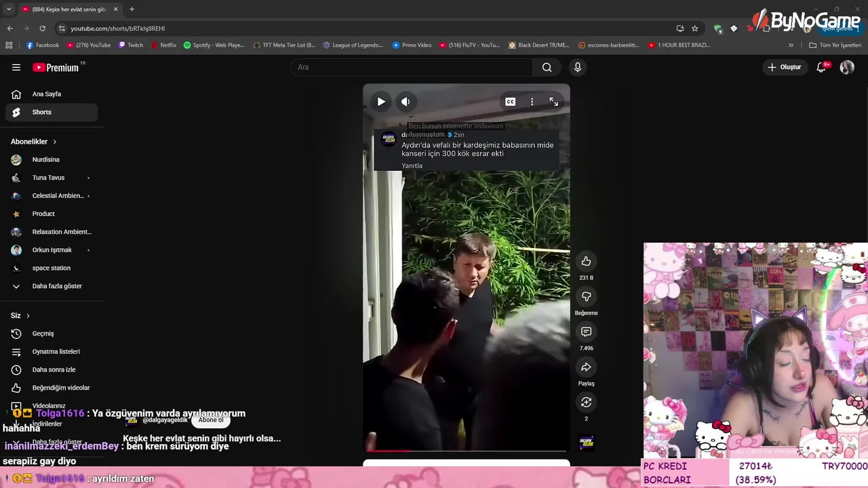The image size is (868, 488).
Task: Start voice search with the microphone
Action: click(x=578, y=67)
